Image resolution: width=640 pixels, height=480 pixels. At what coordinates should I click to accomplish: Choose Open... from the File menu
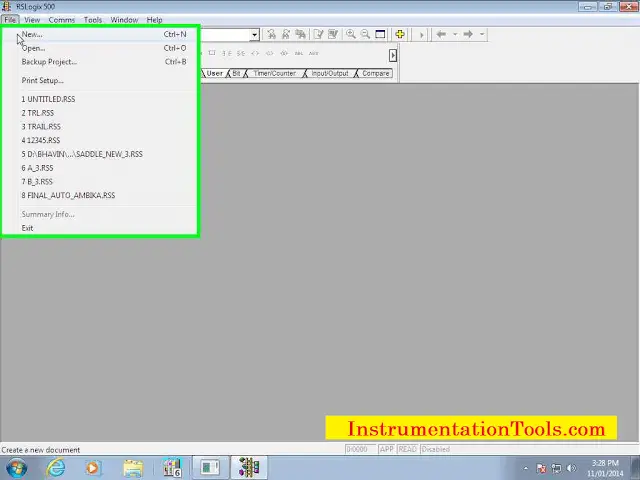point(100,48)
